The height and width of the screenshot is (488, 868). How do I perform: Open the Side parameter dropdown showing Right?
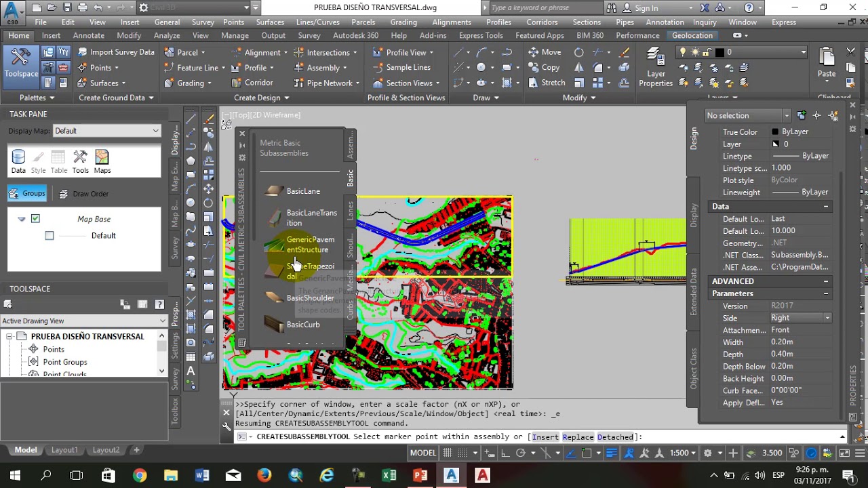pyautogui.click(x=800, y=318)
